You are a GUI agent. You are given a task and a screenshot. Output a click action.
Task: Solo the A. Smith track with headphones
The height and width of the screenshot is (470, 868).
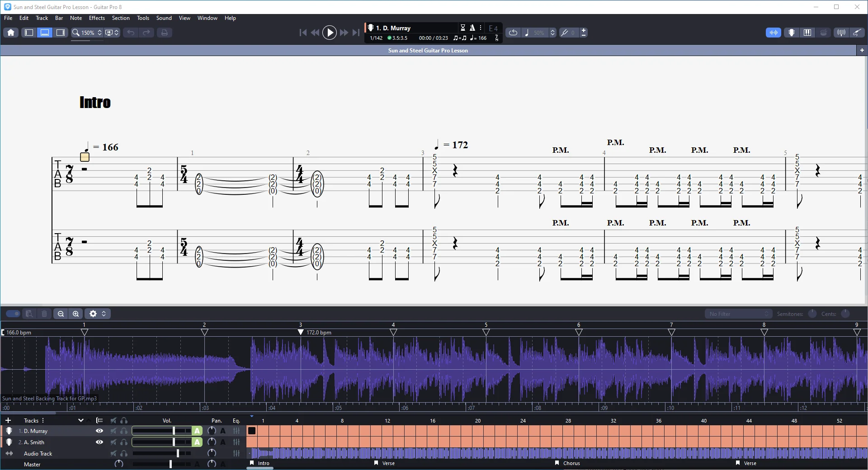tap(124, 442)
